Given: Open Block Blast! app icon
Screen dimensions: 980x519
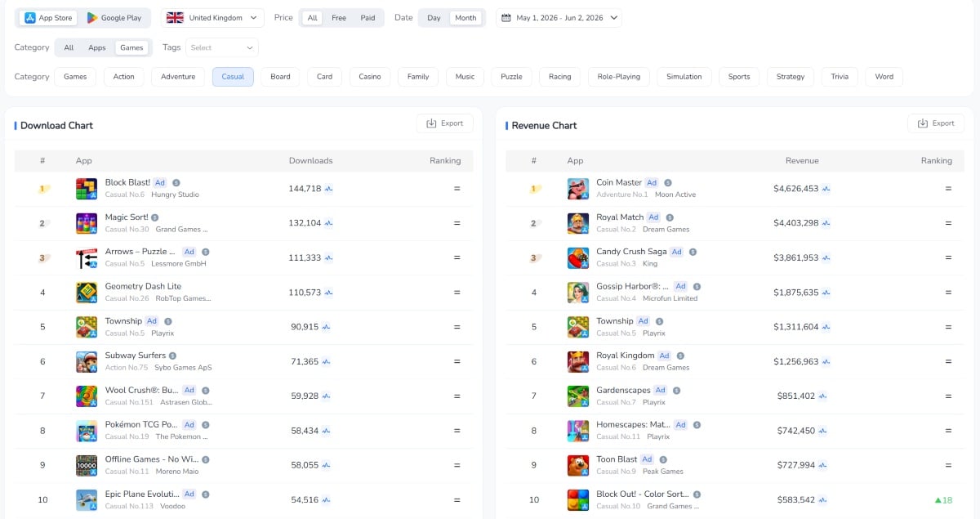Looking at the screenshot, I should (87, 189).
